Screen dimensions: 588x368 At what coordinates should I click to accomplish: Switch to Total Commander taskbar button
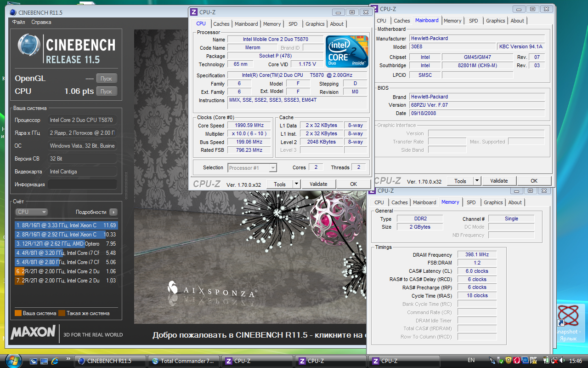(x=184, y=361)
